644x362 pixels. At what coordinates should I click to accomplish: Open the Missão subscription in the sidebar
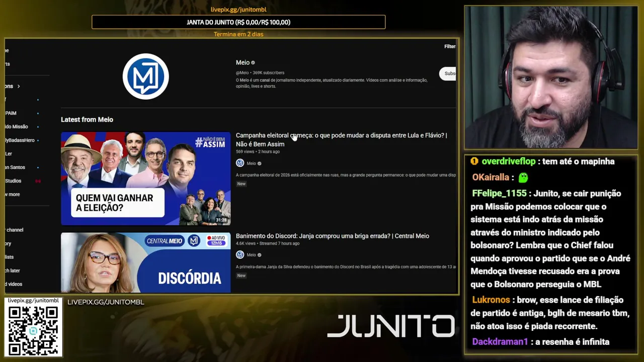click(x=17, y=127)
